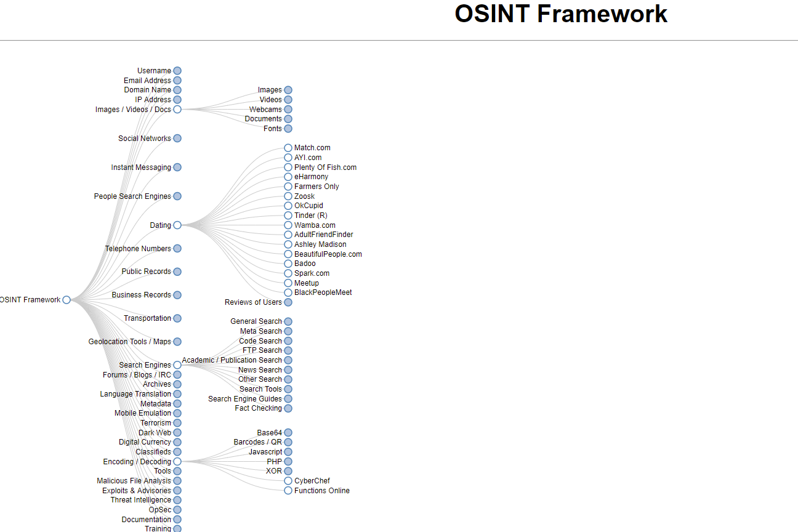
Task: Expand the Threat Intelligence node
Action: (177, 500)
